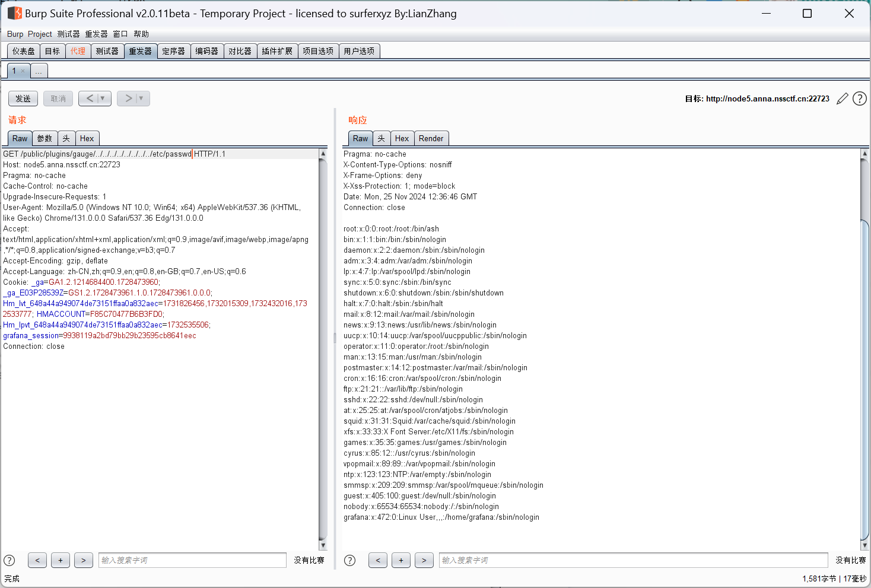Switch to the 定序器 tab
The height and width of the screenshot is (588, 871).
pos(173,51)
